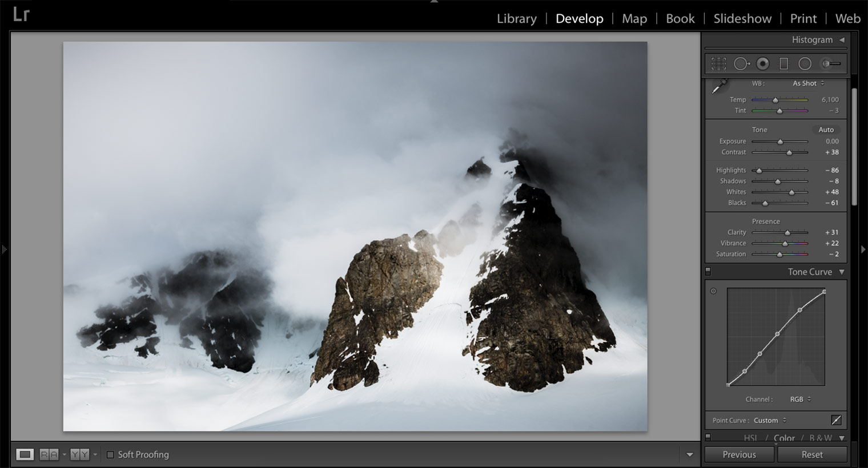Screen dimensions: 868x468
Task: Click the Previous button
Action: click(738, 454)
